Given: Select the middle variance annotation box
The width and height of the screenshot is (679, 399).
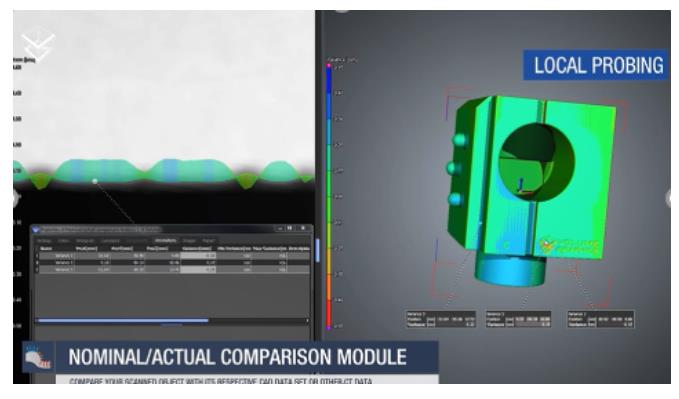Looking at the screenshot, I should pos(518,319).
